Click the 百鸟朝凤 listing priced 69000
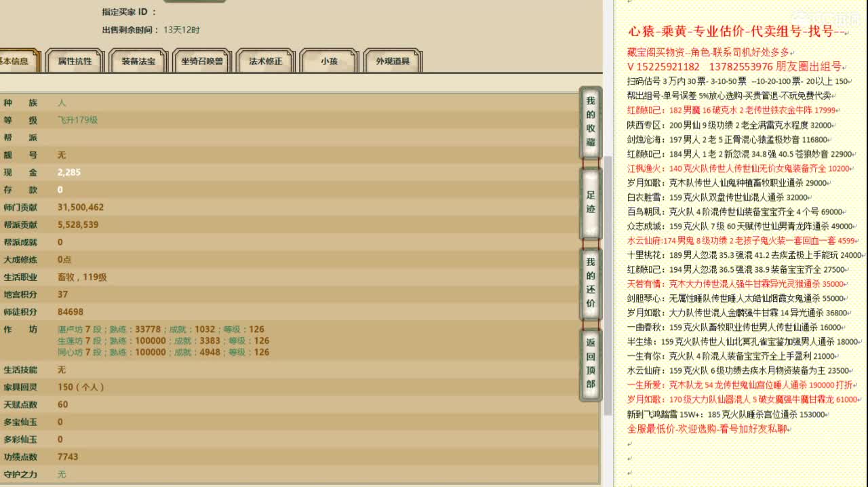This screenshot has height=487, width=868. tap(736, 212)
